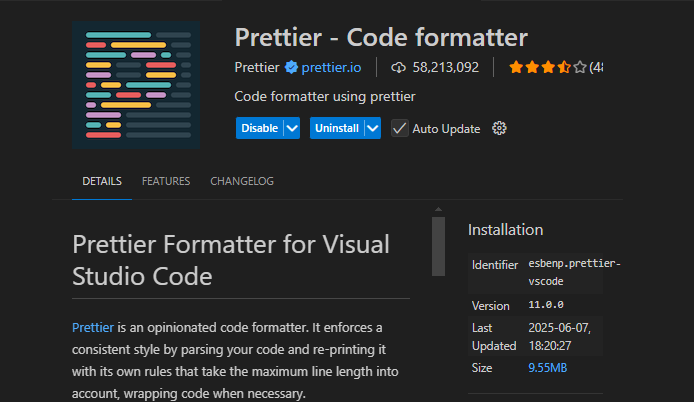
Task: Click 'Prettier Formatter for Visual Studio Code' heading
Action: coord(231,260)
